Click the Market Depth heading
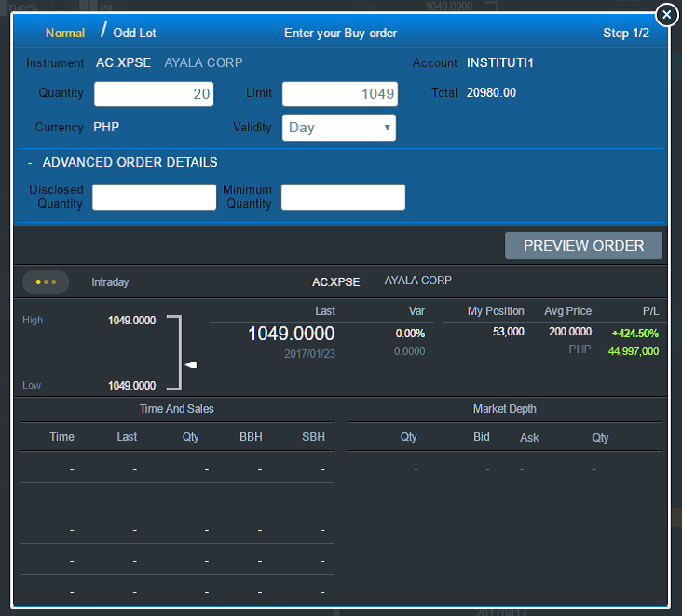Image resolution: width=682 pixels, height=616 pixels. click(505, 409)
